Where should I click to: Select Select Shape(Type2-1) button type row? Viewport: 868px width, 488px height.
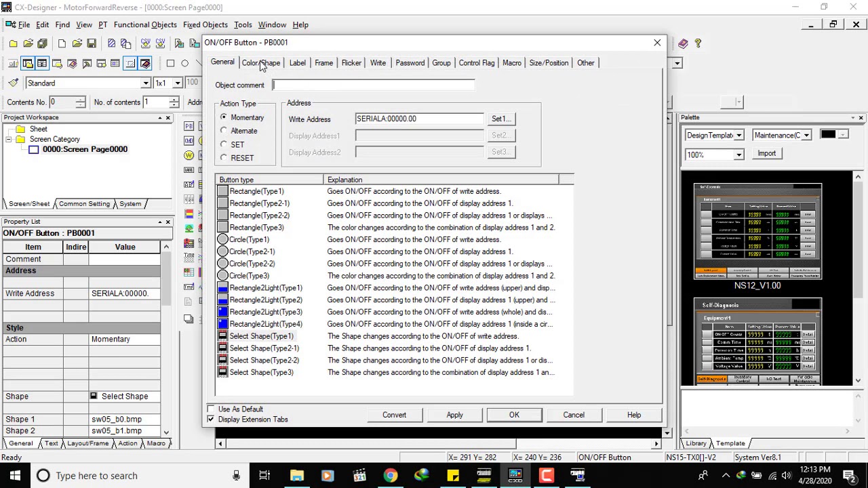(x=395, y=348)
